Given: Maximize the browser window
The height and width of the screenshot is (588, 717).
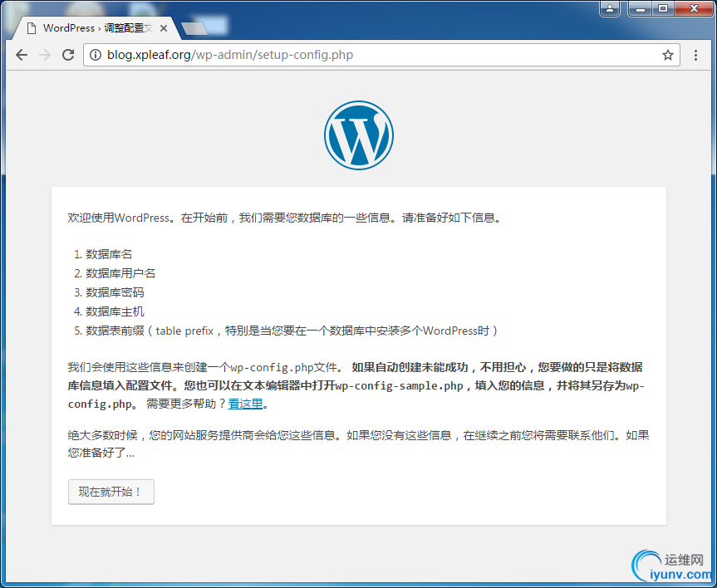Looking at the screenshot, I should pyautogui.click(x=663, y=8).
